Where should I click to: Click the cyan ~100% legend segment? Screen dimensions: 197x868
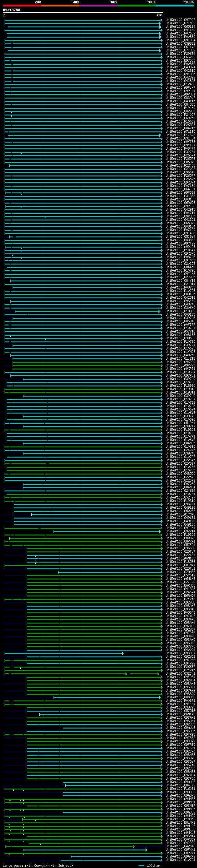[x=175, y=6]
